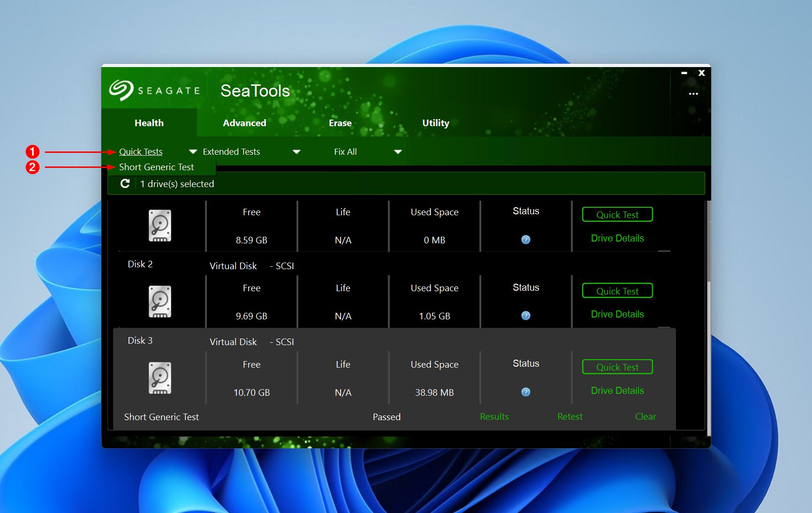
Task: Click status help icon in 8.59 GB row
Action: tap(526, 240)
